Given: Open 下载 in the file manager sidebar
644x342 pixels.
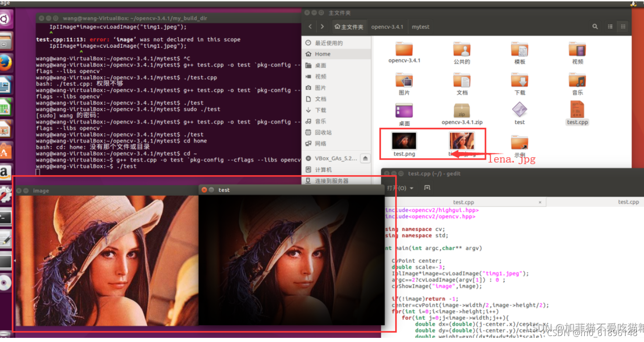Looking at the screenshot, I should (x=337, y=110).
